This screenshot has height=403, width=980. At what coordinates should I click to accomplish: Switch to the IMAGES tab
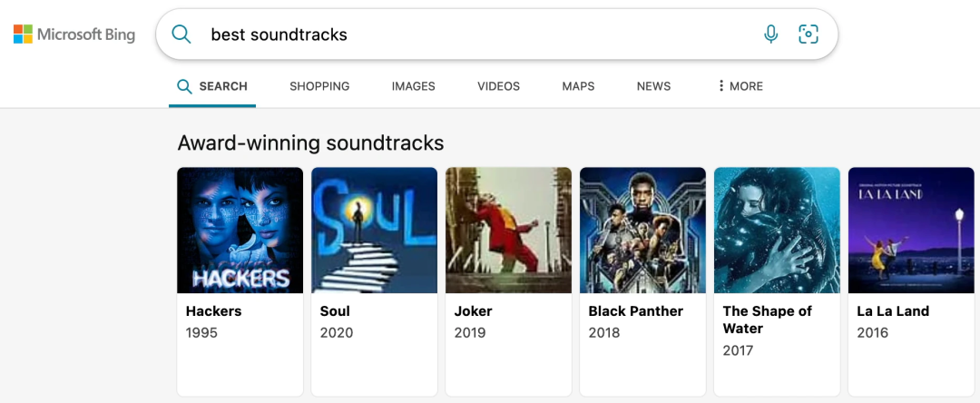(413, 86)
